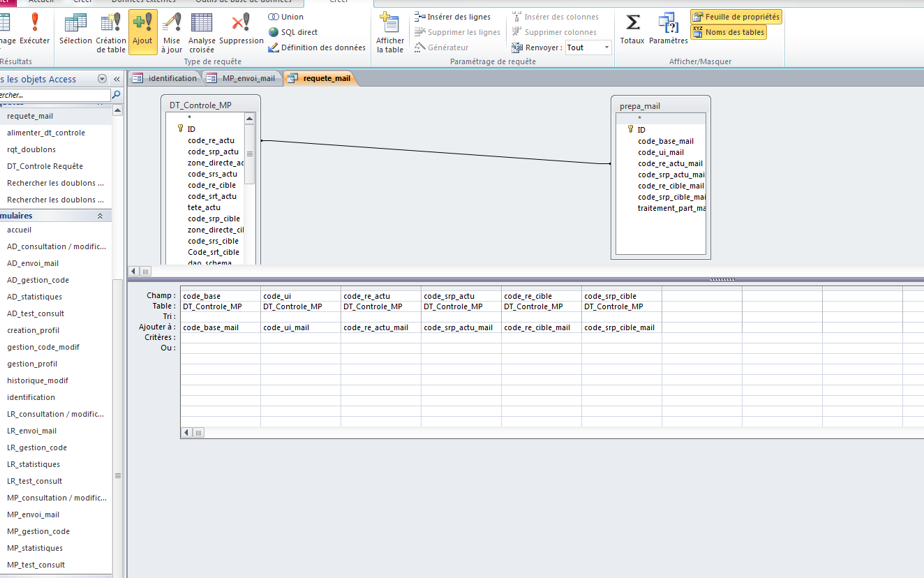924x578 pixels.
Task: Select traitement_part_mail field in prepa_mail
Action: pyautogui.click(x=671, y=208)
